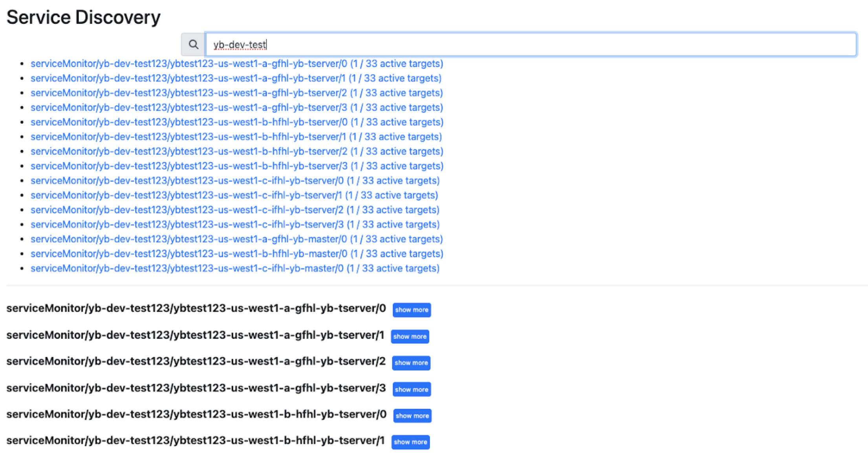Open the b-hfhl-yb-master/0 link
Viewport: 868px width, 455px height.
click(x=237, y=254)
